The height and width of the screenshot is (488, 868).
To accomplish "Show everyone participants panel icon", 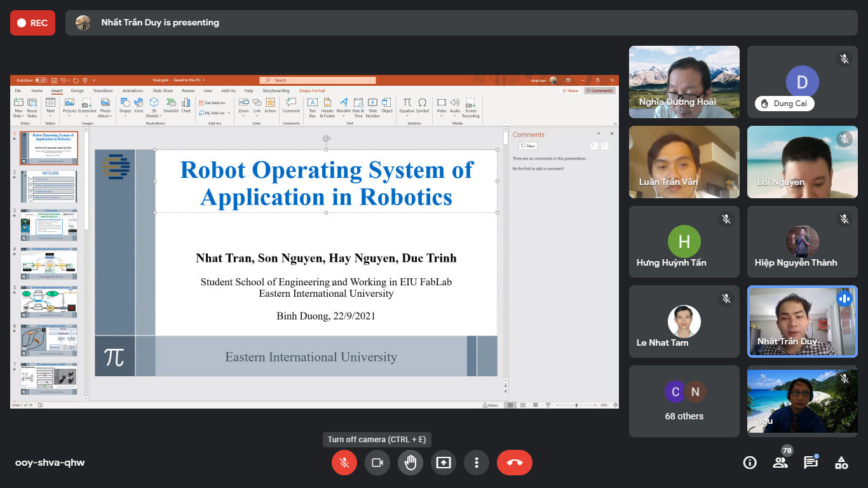I will (780, 463).
